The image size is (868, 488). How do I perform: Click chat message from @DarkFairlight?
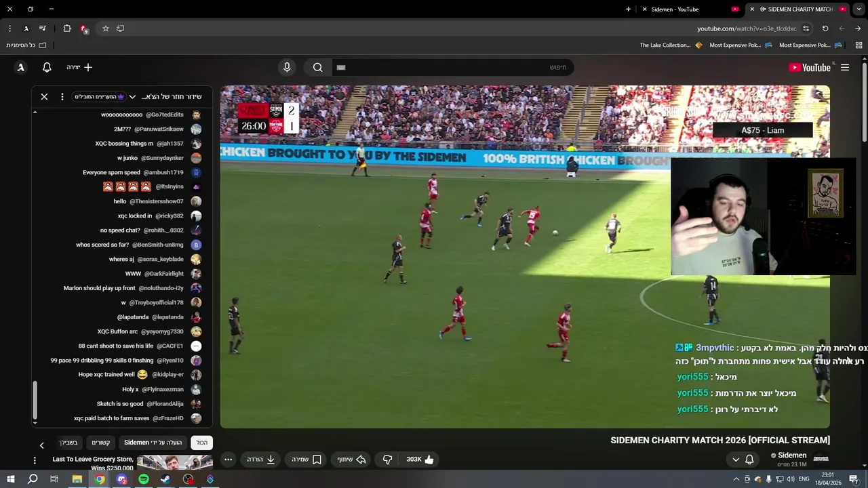pos(163,274)
